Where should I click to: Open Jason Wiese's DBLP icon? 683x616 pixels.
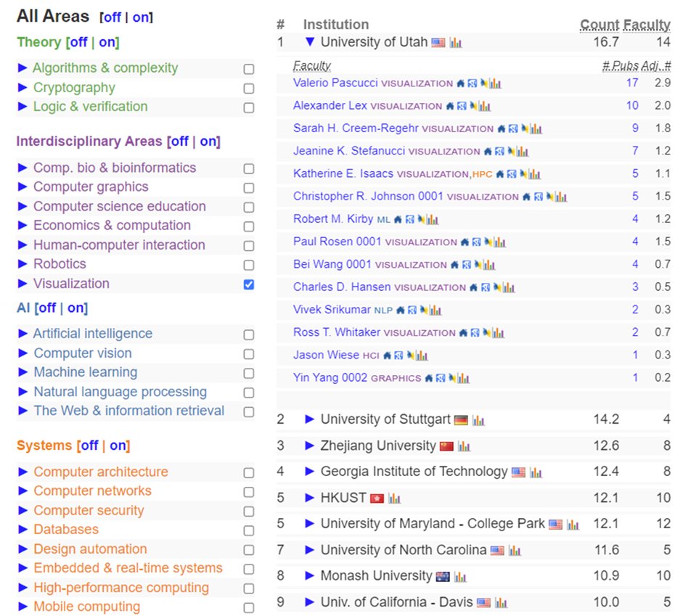coord(410,356)
